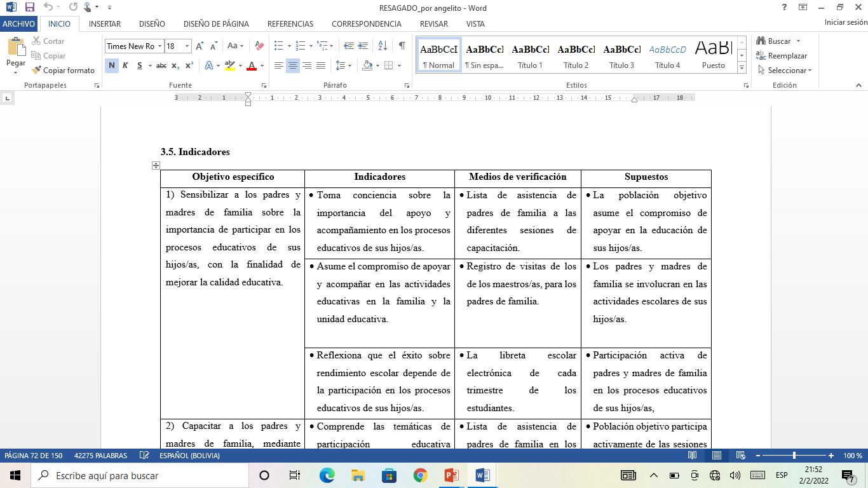Toggle center alignment
This screenshot has height=488, width=868.
pyautogui.click(x=293, y=65)
